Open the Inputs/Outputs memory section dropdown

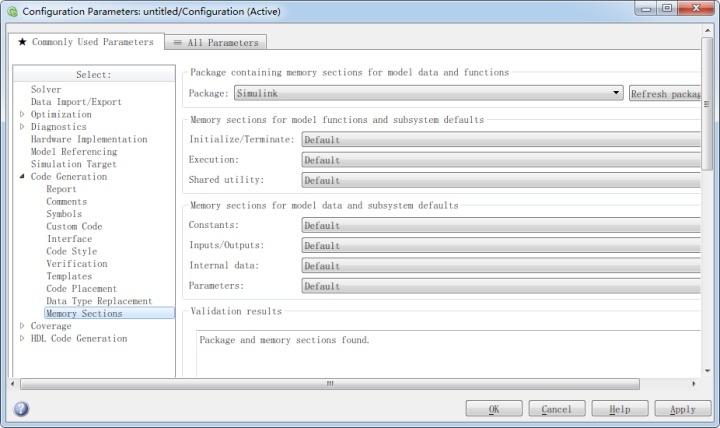[x=501, y=246]
